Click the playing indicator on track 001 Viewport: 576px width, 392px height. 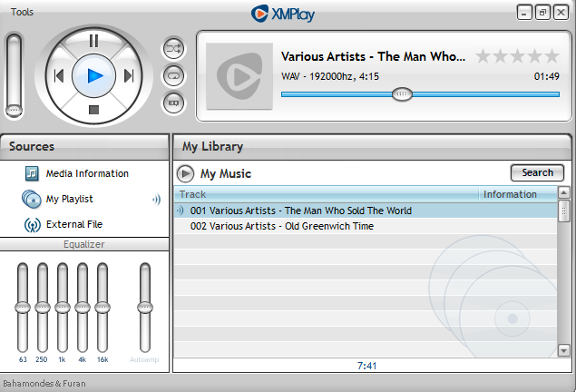[x=180, y=211]
